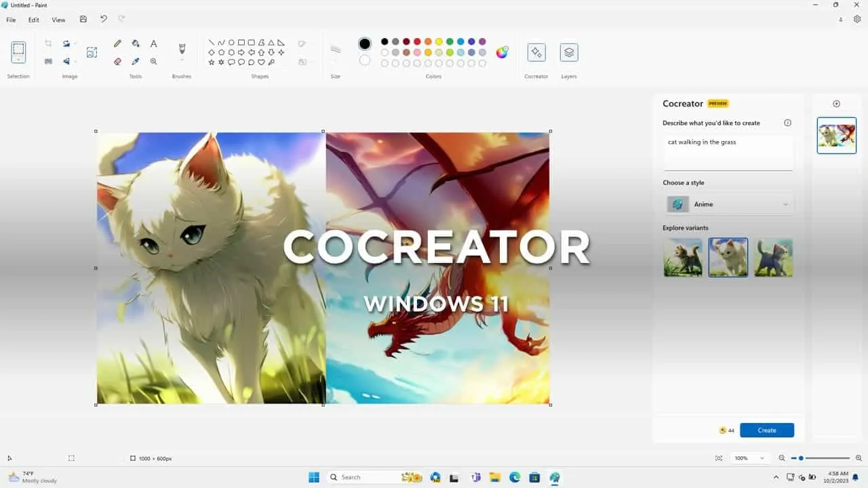The width and height of the screenshot is (868, 488).
Task: Open the Cocreator panel icon
Action: tap(536, 52)
